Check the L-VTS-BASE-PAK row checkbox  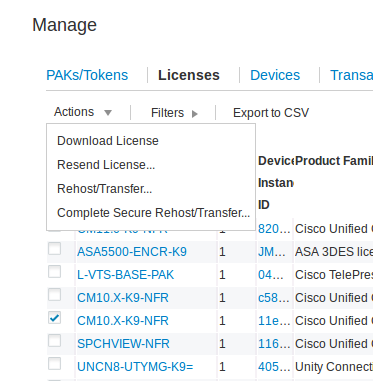[54, 272]
